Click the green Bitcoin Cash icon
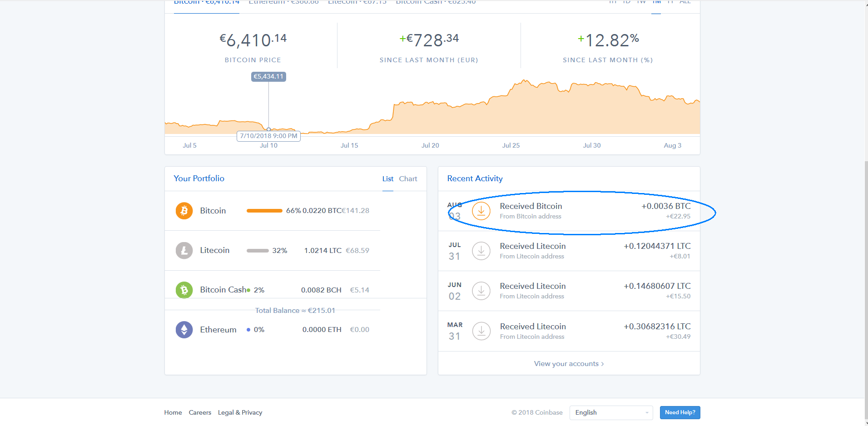The image size is (868, 426). pos(184,290)
